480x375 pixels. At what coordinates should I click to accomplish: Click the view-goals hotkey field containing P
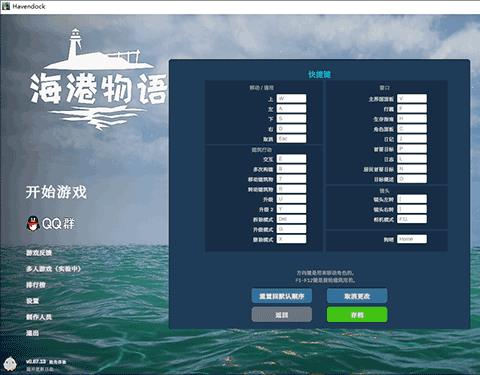pyautogui.click(x=412, y=149)
